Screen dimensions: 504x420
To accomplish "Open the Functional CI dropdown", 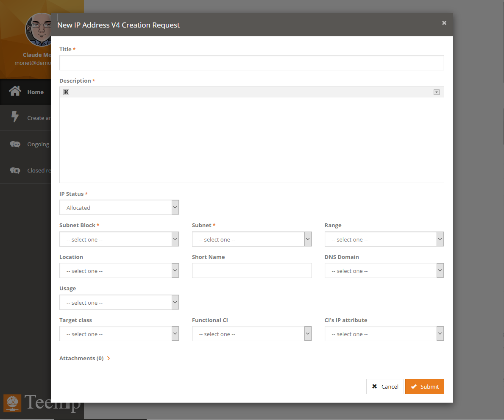I will [251, 334].
